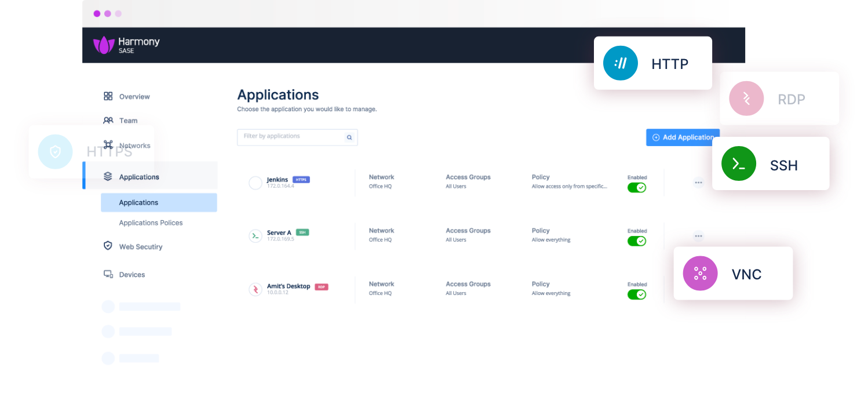Open the Amit's Desktop application entry
Image resolution: width=868 pixels, height=404 pixels.
[288, 286]
